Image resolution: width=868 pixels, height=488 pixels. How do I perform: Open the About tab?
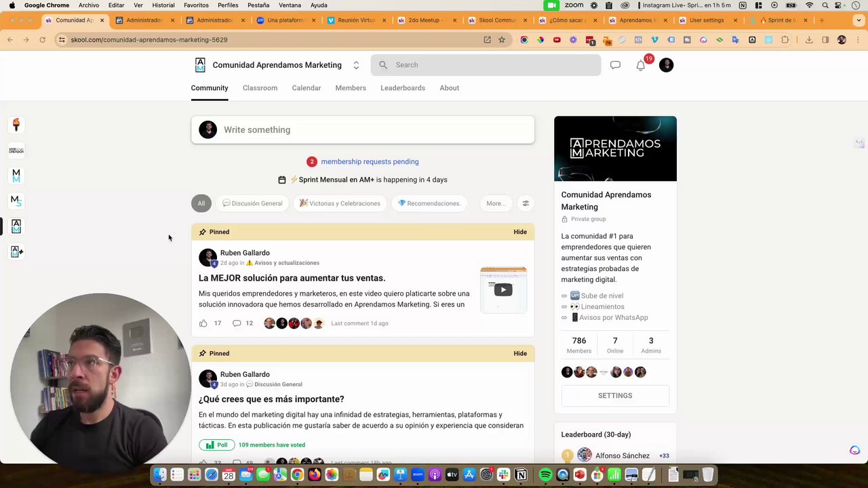coord(449,88)
